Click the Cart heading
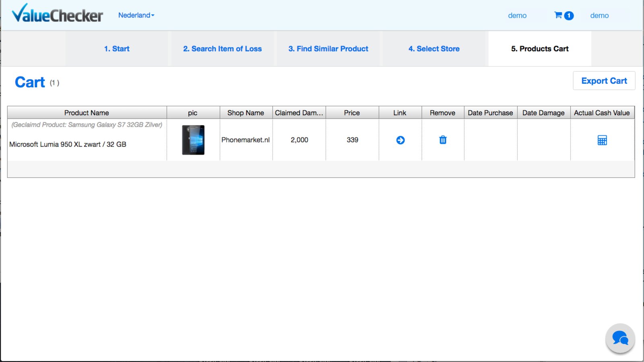 coord(30,82)
